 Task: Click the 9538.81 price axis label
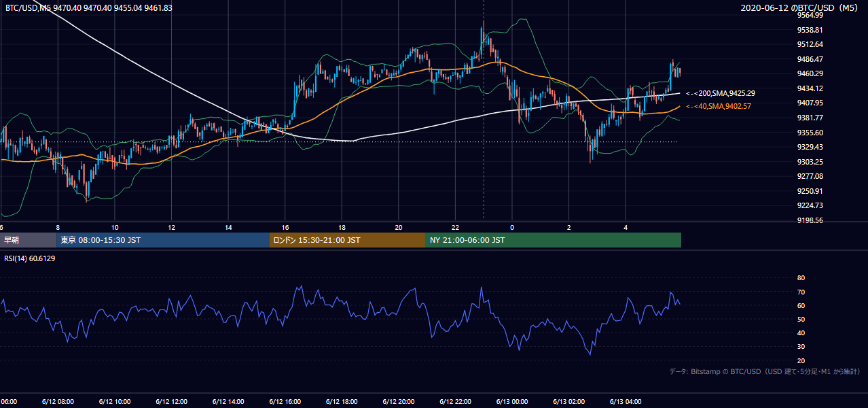810,30
